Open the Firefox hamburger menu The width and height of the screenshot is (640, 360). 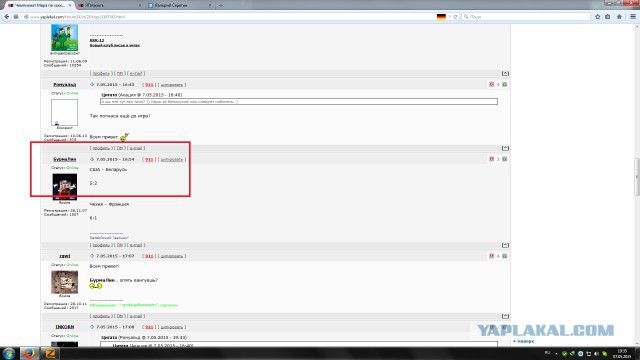(633, 17)
